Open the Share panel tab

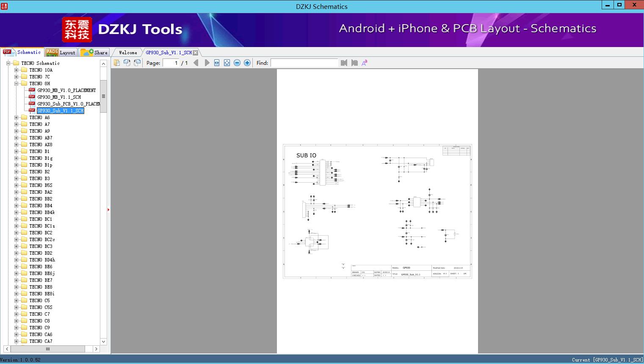94,53
